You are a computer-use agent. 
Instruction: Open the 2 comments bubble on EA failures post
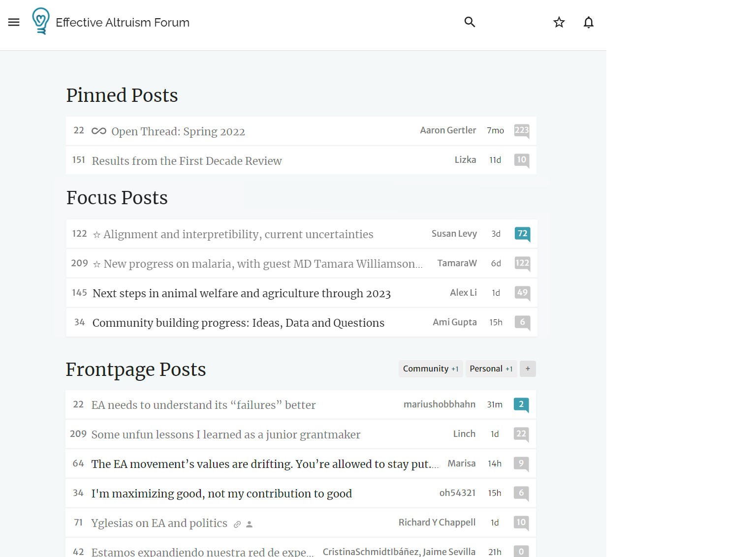521,404
